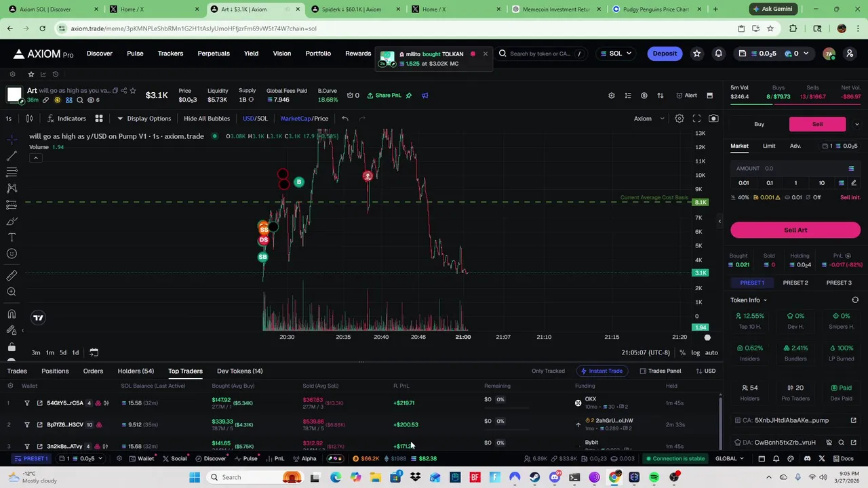Set an Alert for this token
Image resolution: width=868 pixels, height=488 pixels.
pyautogui.click(x=686, y=96)
